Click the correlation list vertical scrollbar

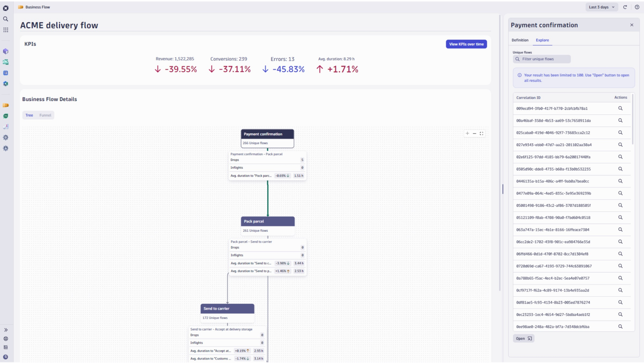633,119
